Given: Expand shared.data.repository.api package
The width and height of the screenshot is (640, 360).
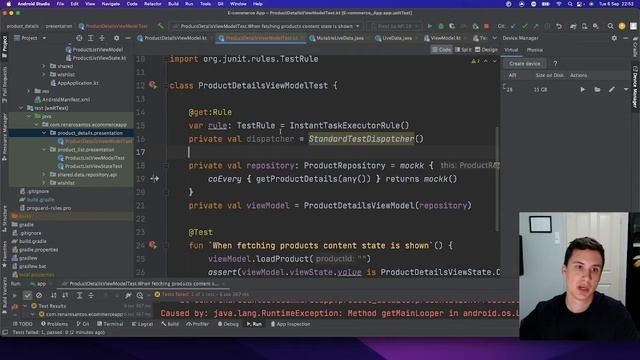Looking at the screenshot, I should tap(44, 174).
